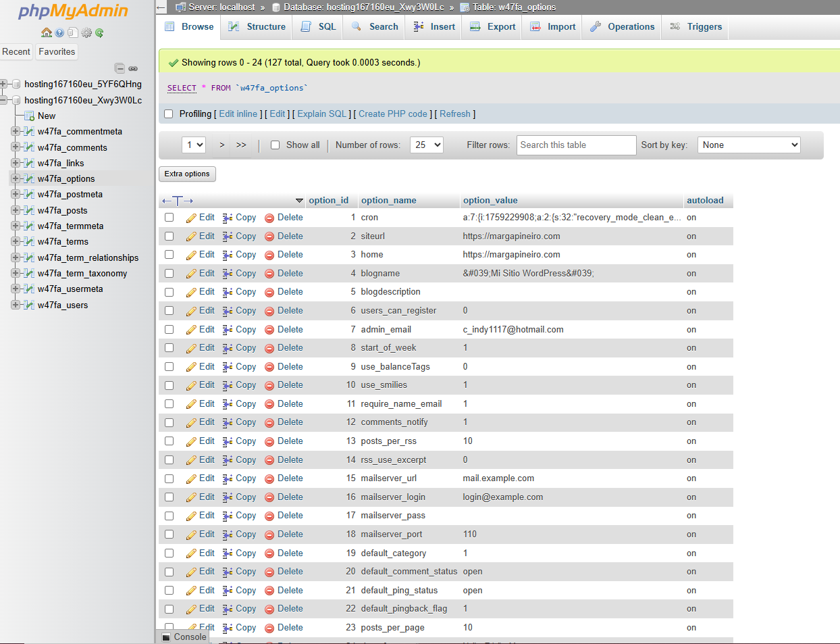Select the checkbox for the cron row
Image resolution: width=840 pixels, height=644 pixels.
coord(169,218)
